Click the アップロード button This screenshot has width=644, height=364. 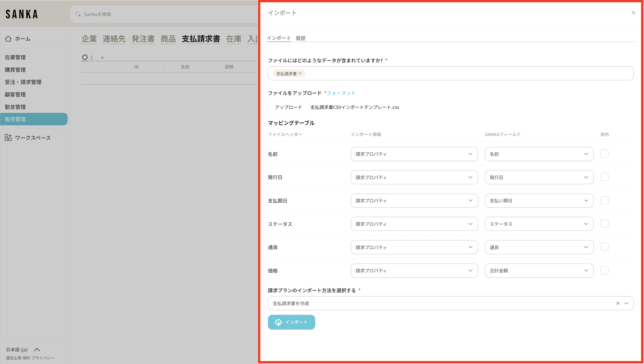pos(288,107)
